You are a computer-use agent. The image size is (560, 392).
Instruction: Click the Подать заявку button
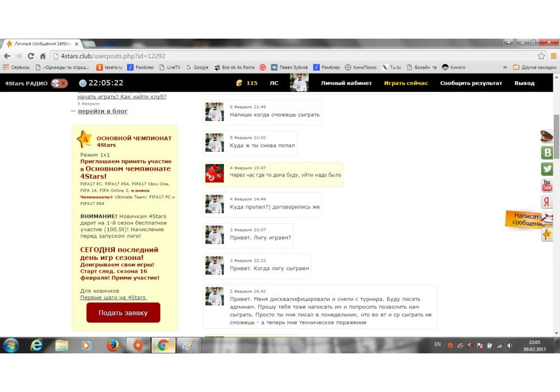tap(123, 312)
